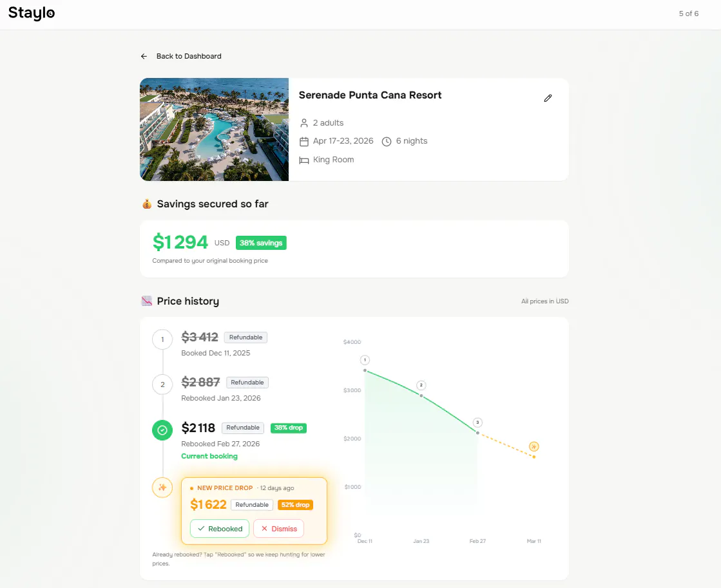
Task: Click 'All prices in USD' note
Action: click(x=545, y=301)
